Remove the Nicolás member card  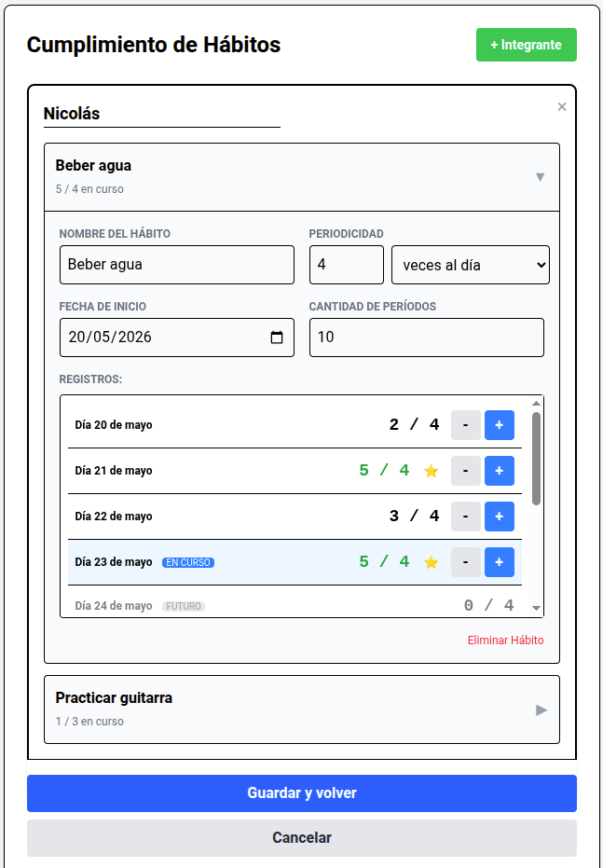(x=561, y=107)
